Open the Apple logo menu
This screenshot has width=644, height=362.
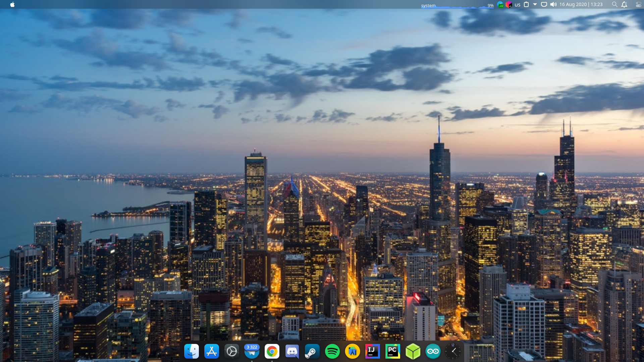tap(12, 4)
